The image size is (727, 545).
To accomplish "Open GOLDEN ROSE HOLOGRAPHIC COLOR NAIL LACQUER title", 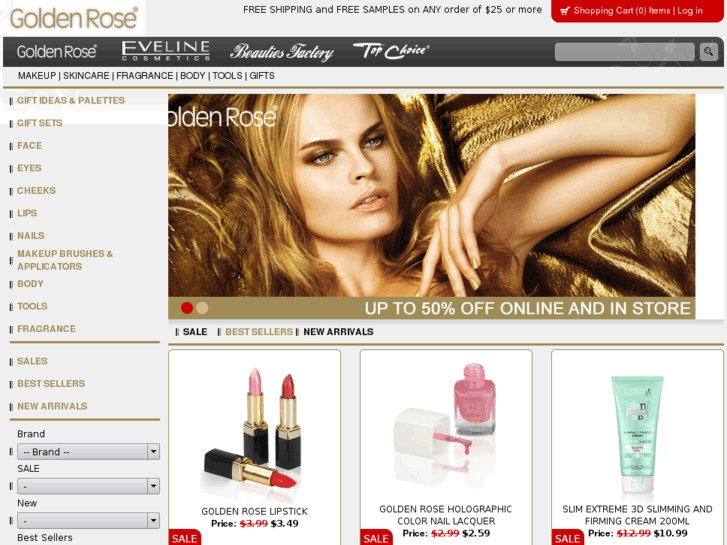I will point(446,515).
